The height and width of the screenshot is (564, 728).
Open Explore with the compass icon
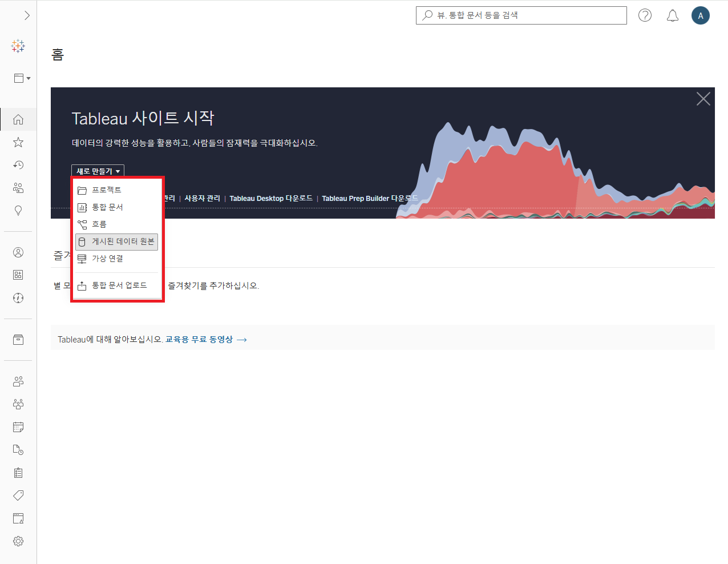[18, 298]
